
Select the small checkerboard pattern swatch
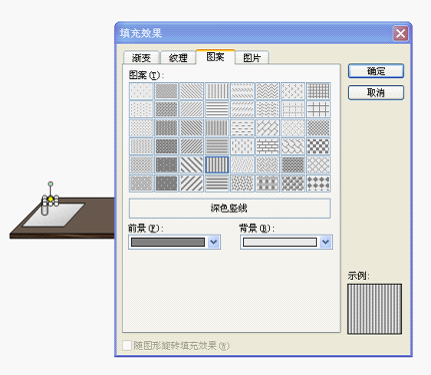pyautogui.click(x=318, y=128)
